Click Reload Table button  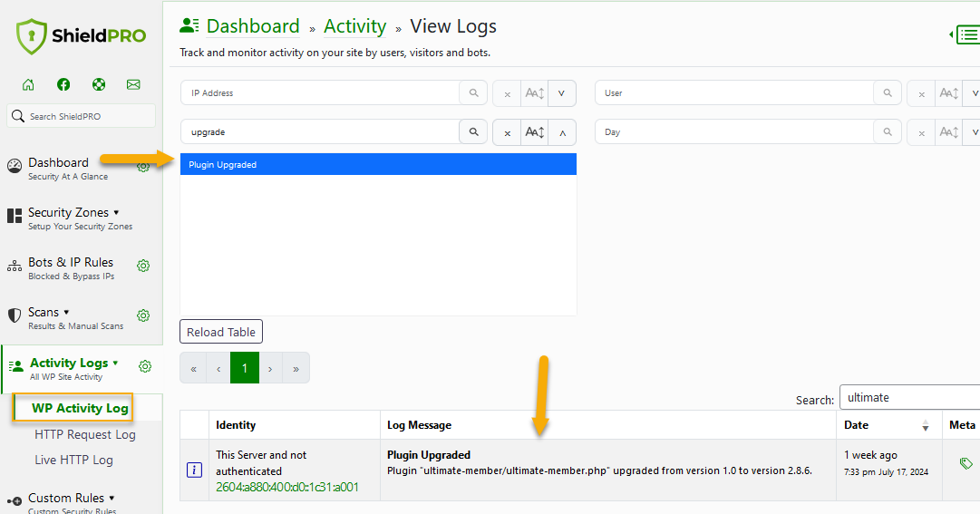click(x=221, y=332)
